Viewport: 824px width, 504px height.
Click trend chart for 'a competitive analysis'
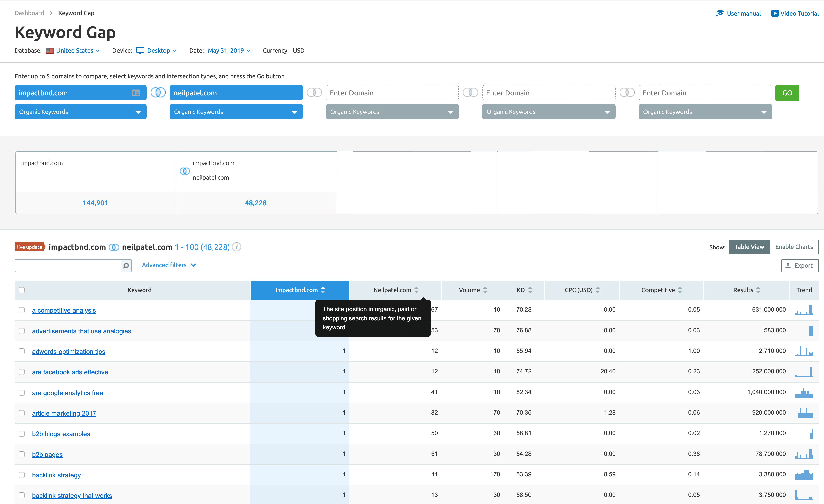tap(804, 310)
